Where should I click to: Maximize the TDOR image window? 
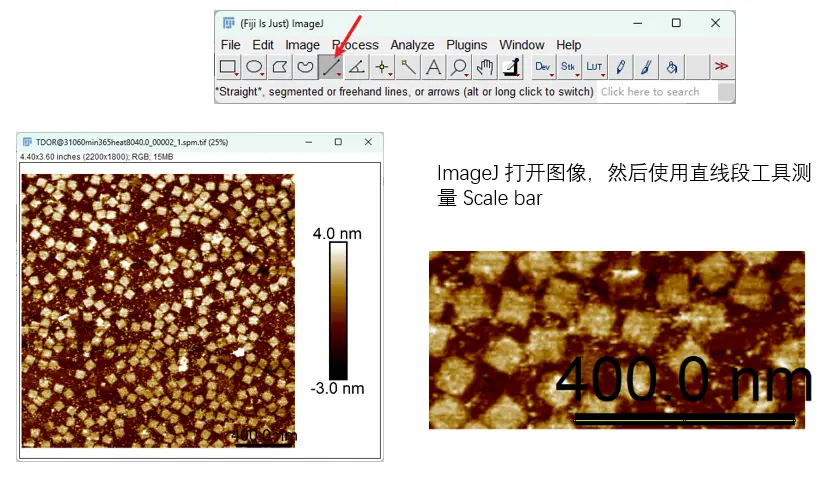pos(338,142)
